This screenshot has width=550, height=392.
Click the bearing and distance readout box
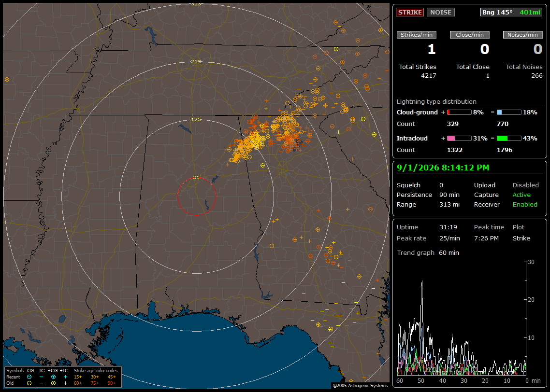[x=511, y=12]
